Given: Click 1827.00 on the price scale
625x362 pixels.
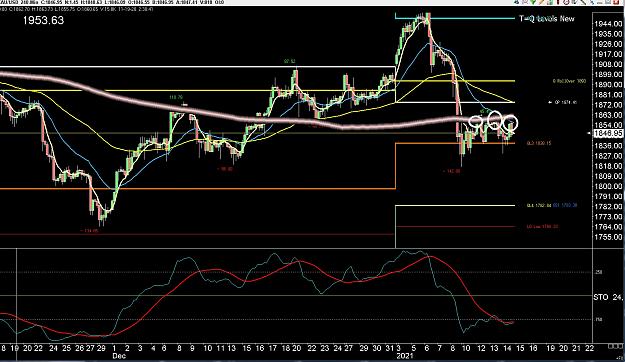Looking at the screenshot, I should click(608, 156).
